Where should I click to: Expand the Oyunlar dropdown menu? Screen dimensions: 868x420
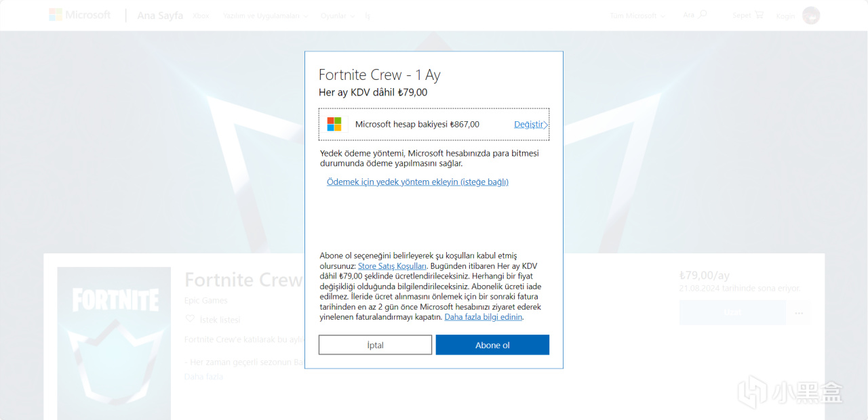(338, 16)
